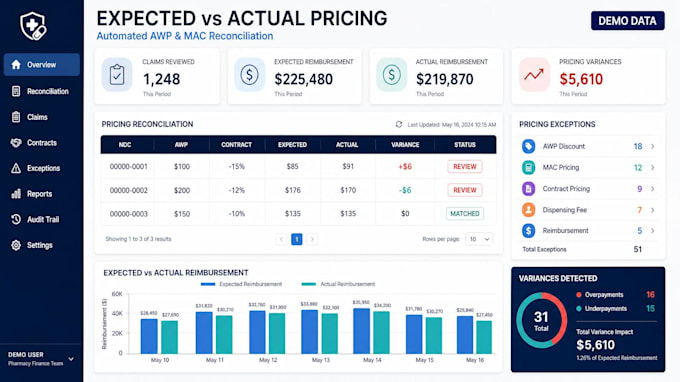Click the Claims Reviewed clipboard check icon
Screen dimensions: 680x382
(117, 75)
